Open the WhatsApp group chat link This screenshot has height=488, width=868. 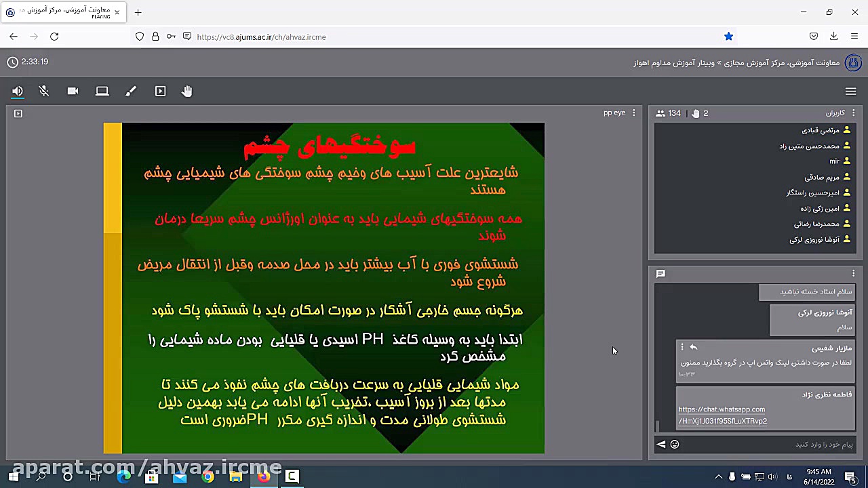722,415
